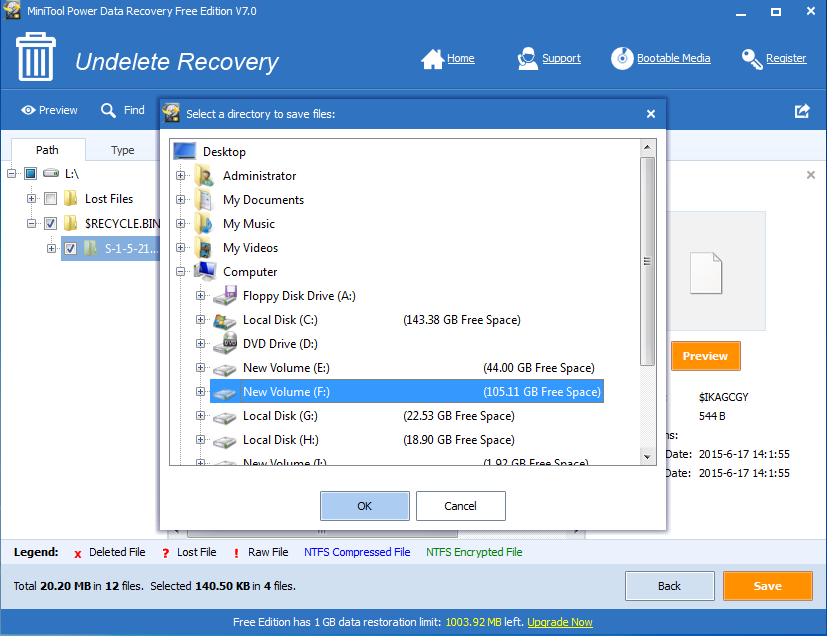Expand My Documents in dialog tree
The width and height of the screenshot is (827, 636).
(x=180, y=199)
